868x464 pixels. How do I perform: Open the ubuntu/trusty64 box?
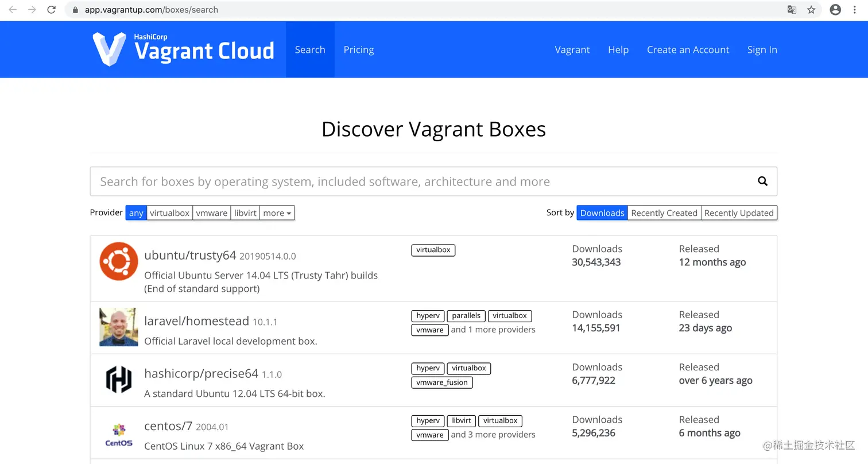[x=190, y=256]
